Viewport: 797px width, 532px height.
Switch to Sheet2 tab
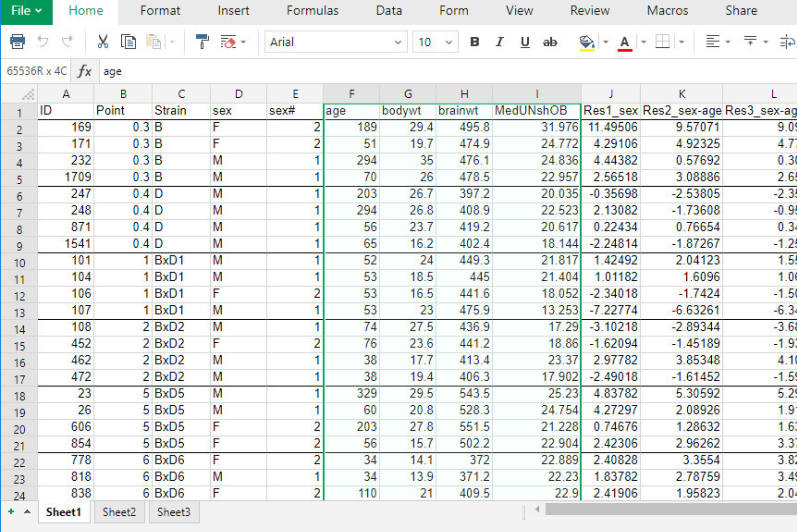point(119,512)
